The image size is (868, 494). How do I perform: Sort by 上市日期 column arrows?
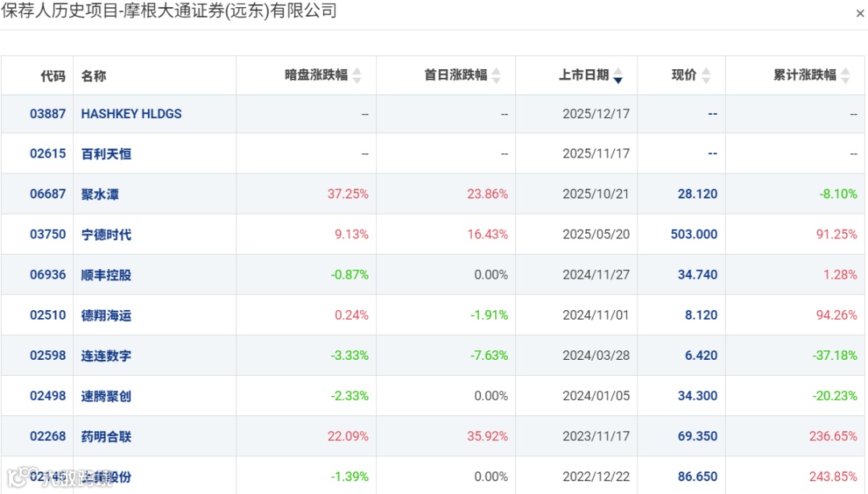pos(618,76)
